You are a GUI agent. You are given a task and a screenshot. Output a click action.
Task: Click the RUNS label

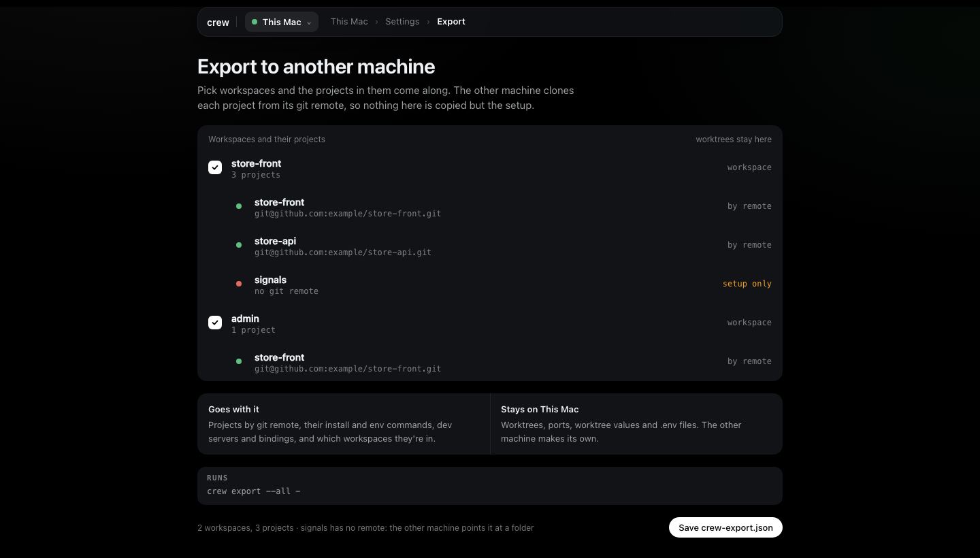[x=217, y=478]
